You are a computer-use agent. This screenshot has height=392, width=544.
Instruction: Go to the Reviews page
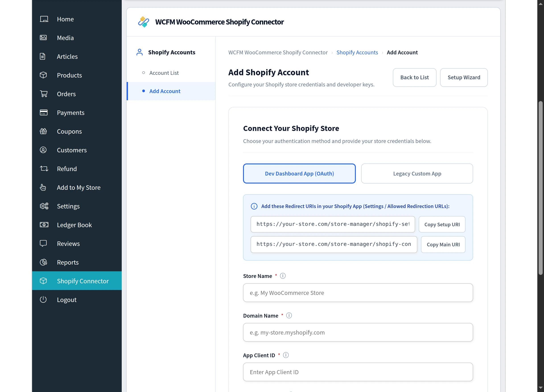click(77, 243)
